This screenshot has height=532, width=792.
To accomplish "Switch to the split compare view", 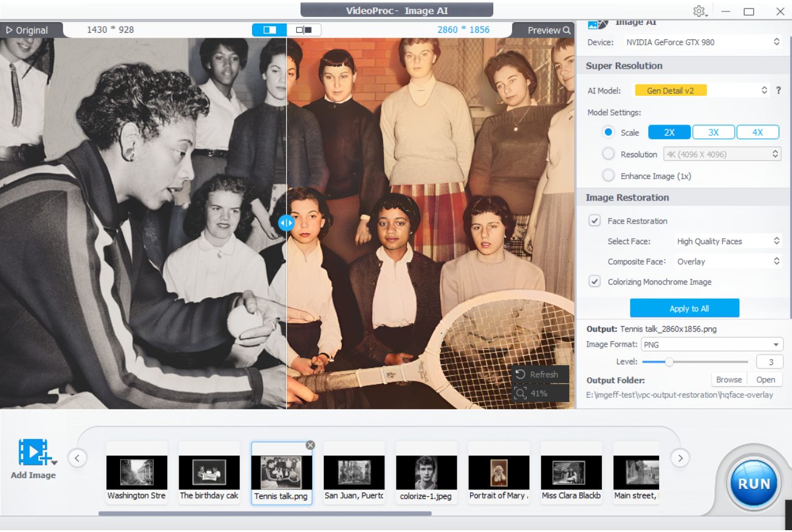I will 270,30.
